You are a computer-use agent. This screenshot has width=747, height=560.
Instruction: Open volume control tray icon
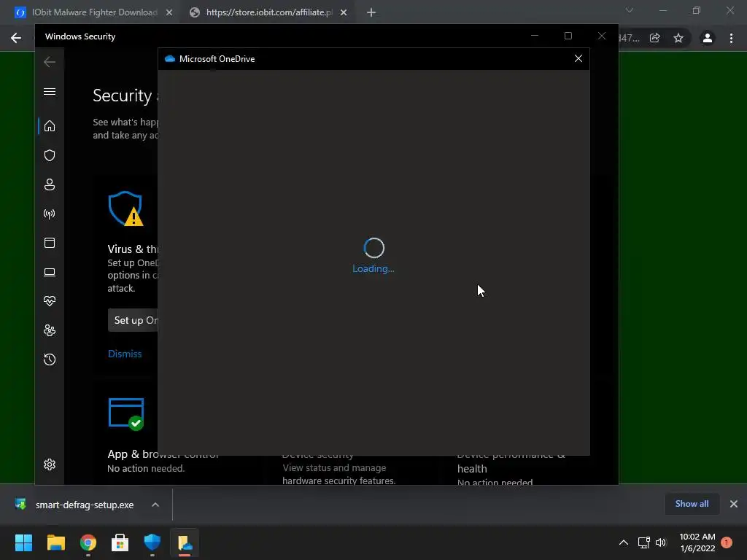click(661, 542)
